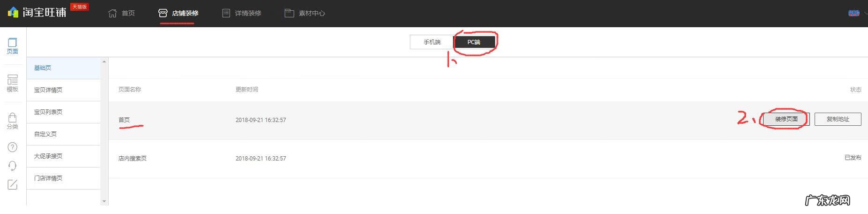868x214 pixels.
Task: Open the customer service headset icon
Action: pos(13,166)
